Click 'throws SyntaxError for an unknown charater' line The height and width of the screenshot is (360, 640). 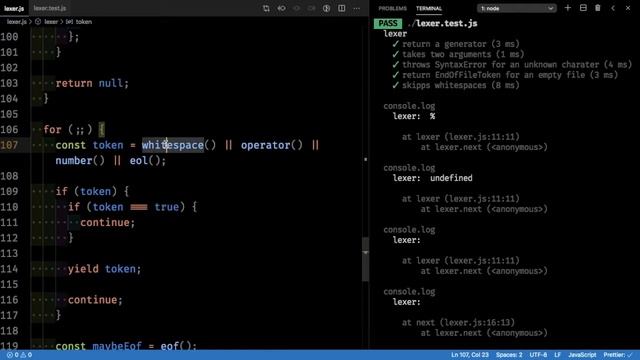(x=517, y=64)
